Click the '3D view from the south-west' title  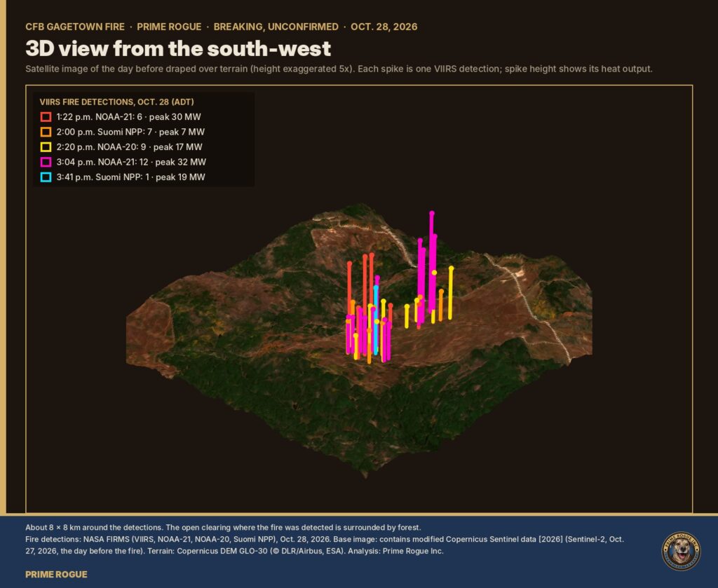click(178, 48)
